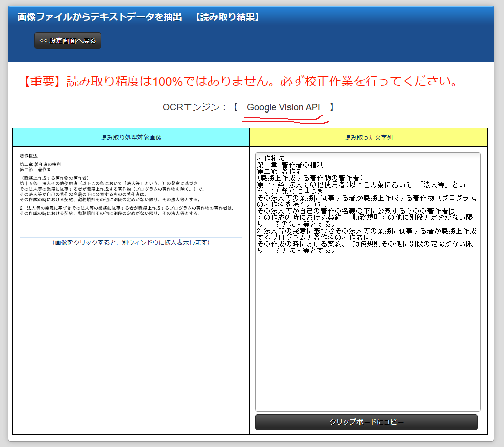Screen dimensions: 504x447
Task: Click the red 【重要】 warning message
Action: (241, 81)
